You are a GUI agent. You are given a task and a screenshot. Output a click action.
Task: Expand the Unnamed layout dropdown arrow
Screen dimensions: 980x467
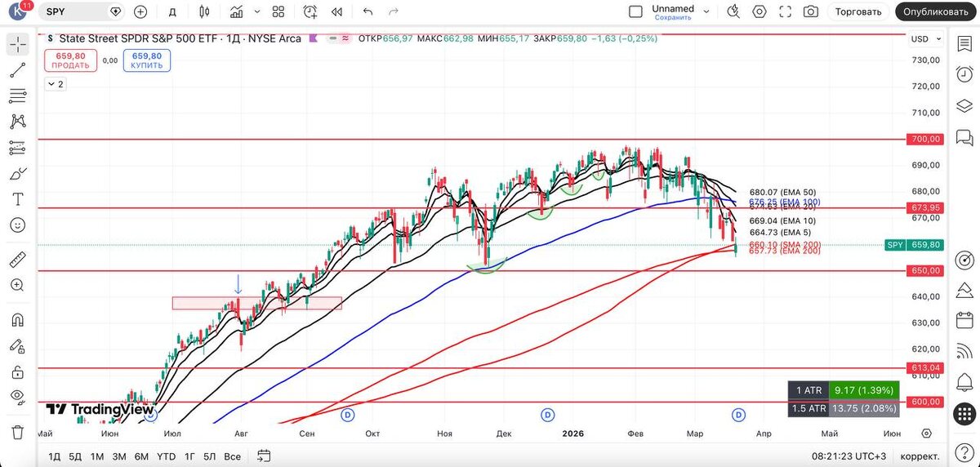(x=706, y=11)
